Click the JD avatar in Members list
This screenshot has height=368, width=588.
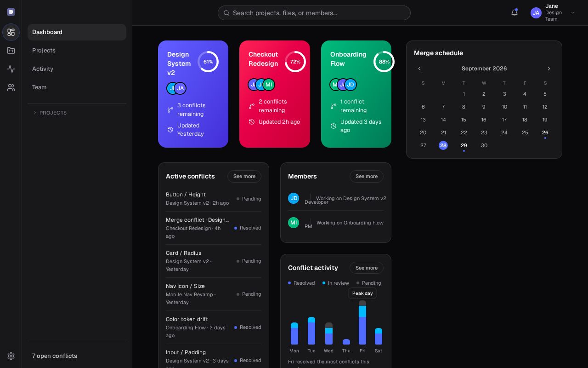click(x=294, y=198)
